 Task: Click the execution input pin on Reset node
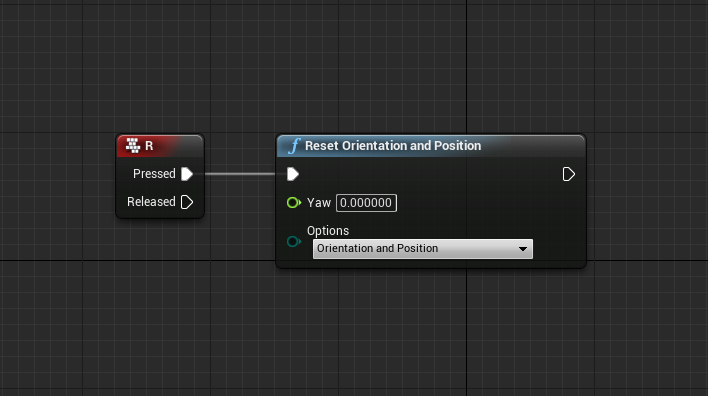293,174
